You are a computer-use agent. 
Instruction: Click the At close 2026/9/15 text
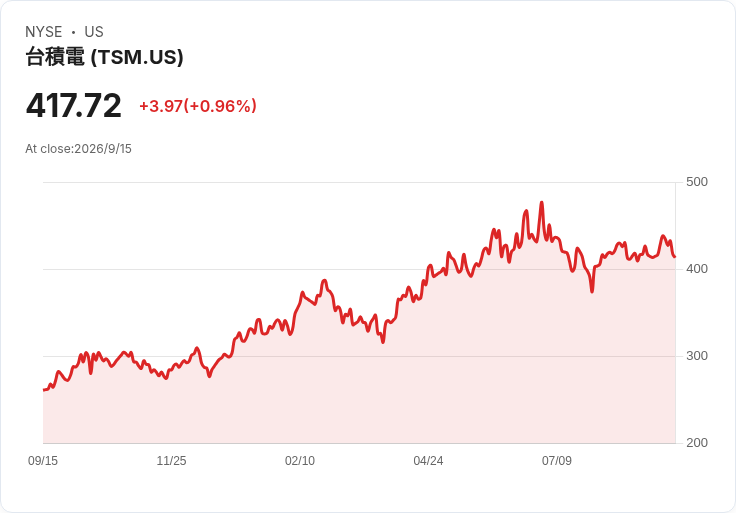78,149
